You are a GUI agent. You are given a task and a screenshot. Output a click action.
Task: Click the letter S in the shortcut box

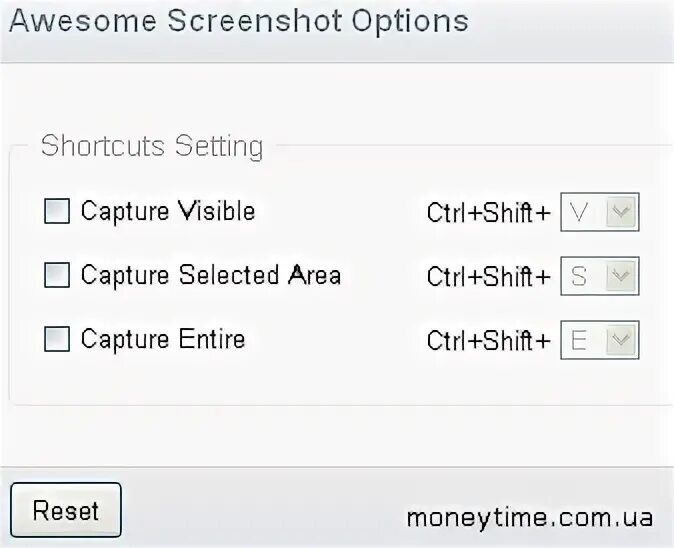point(579,277)
